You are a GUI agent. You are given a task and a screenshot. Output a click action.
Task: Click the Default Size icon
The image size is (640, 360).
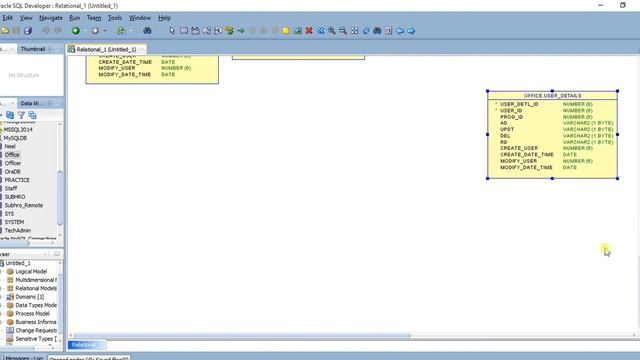pos(366,31)
